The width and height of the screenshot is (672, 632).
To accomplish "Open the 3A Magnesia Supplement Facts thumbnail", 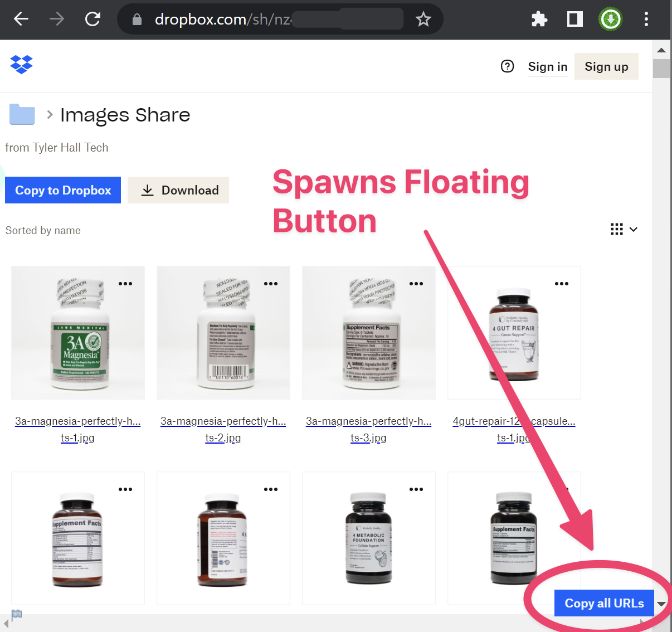I will (x=369, y=333).
